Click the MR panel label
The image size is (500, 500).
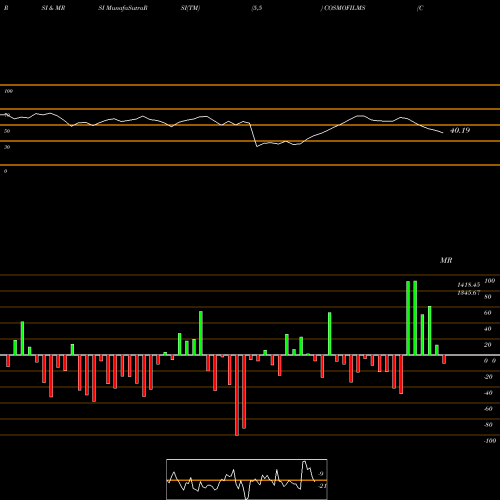click(446, 260)
